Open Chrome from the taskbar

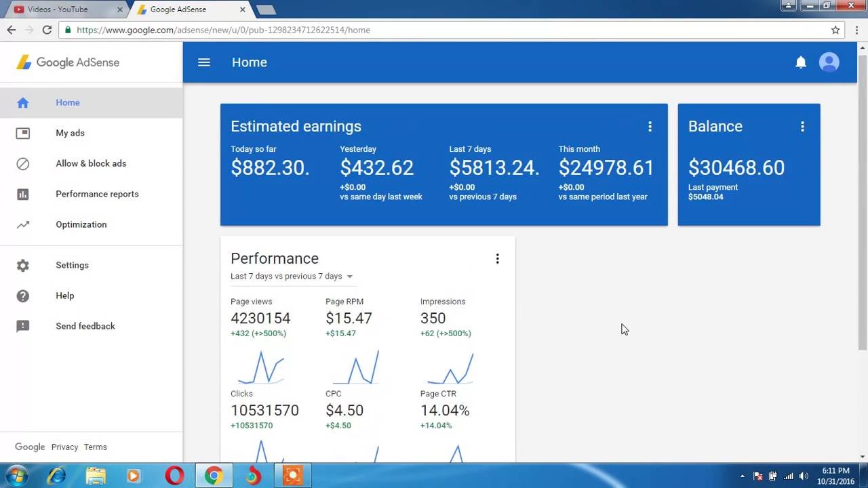coord(214,476)
